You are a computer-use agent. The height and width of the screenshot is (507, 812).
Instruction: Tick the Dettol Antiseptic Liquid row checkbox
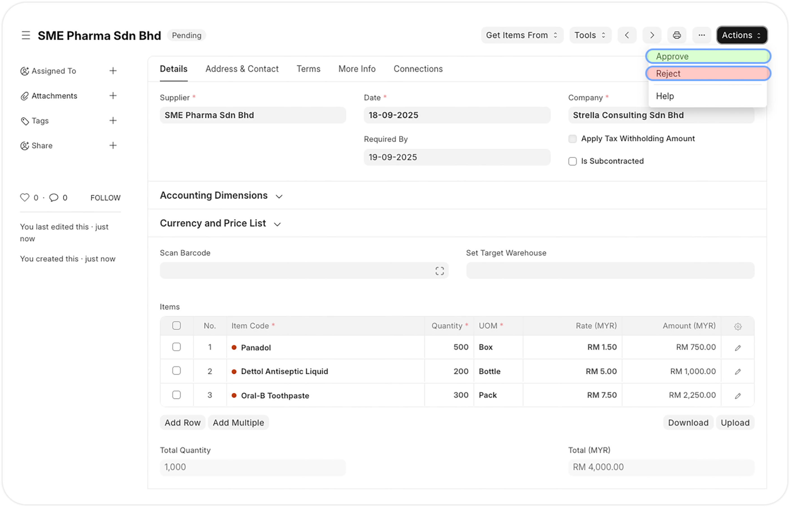pos(176,371)
